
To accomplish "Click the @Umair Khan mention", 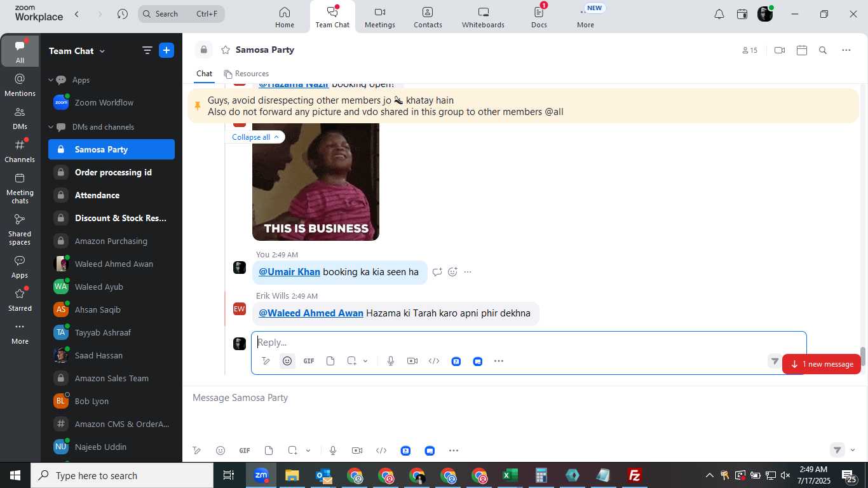I will point(289,272).
